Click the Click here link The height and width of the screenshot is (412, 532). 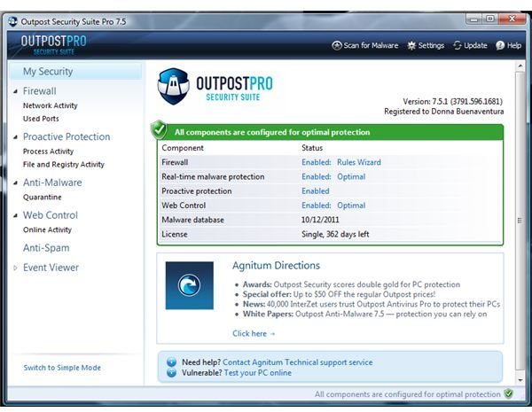(x=254, y=334)
